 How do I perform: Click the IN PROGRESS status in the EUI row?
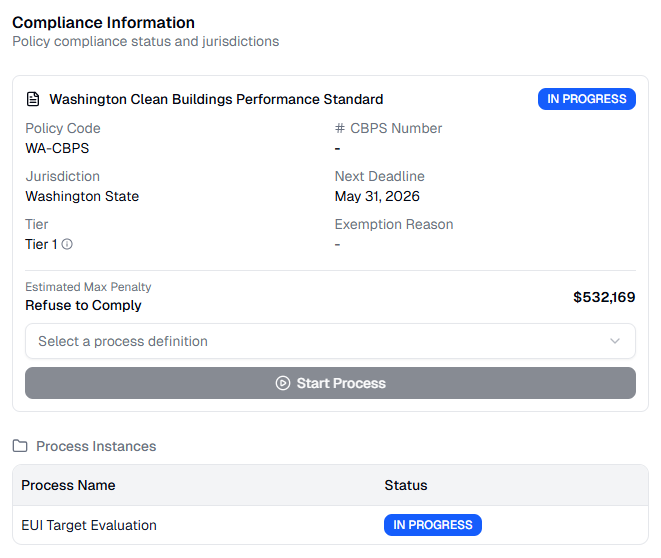tap(432, 525)
